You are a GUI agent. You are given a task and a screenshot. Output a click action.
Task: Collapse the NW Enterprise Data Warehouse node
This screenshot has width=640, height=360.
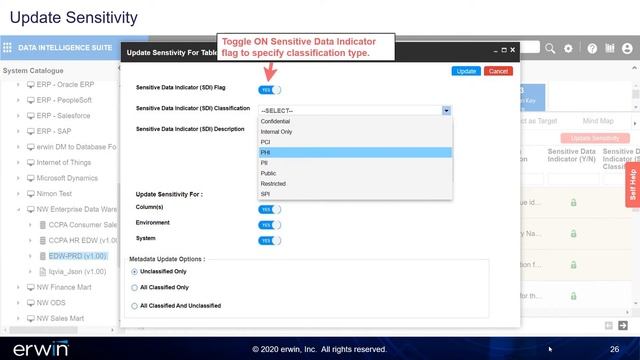18,209
